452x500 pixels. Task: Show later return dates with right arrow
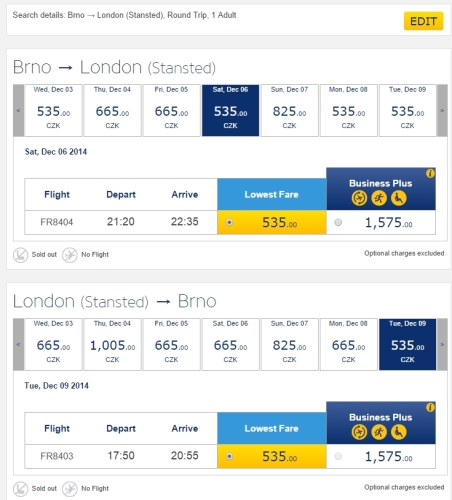tap(442, 344)
